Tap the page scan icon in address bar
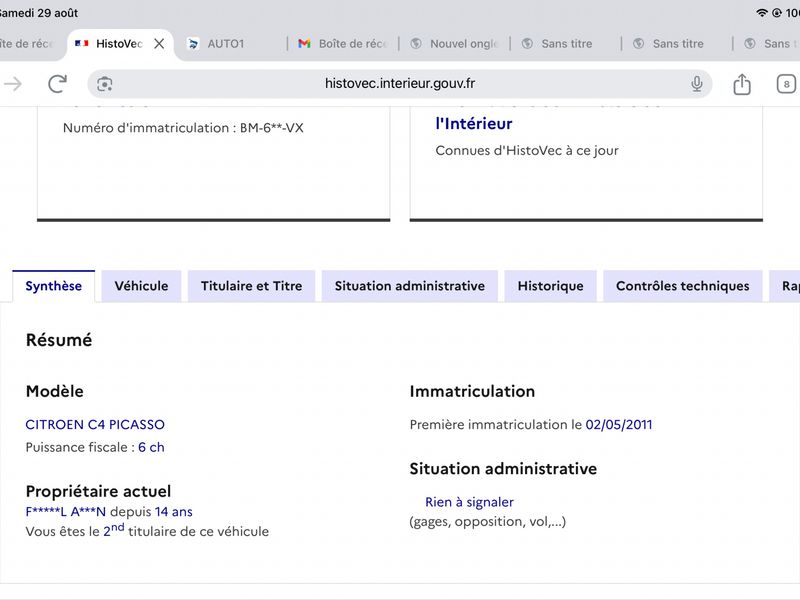 105,84
